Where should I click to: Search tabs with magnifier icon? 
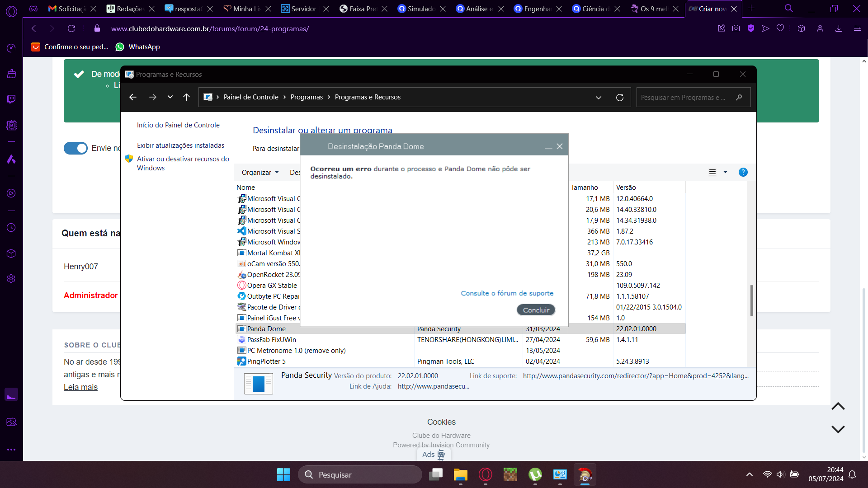[x=789, y=9]
